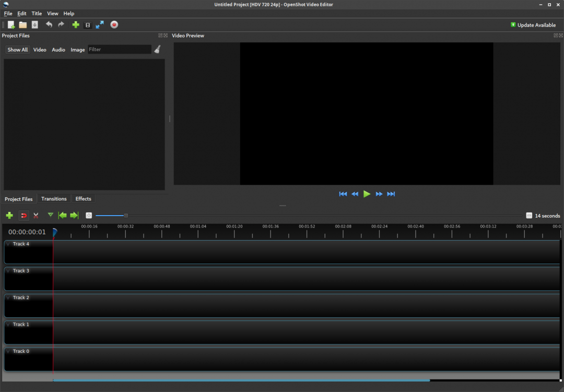Open the Title menu

point(37,13)
